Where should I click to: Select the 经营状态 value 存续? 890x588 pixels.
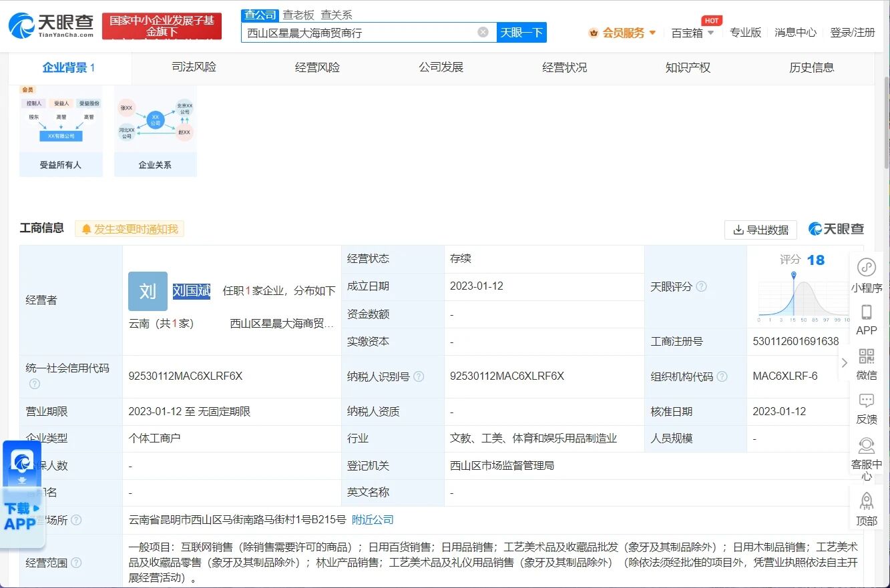coord(461,258)
